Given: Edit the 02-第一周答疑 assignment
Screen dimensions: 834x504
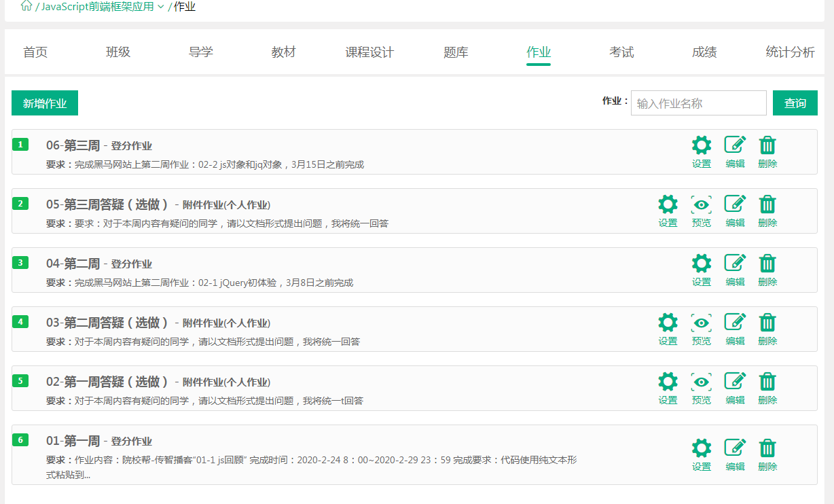Looking at the screenshot, I should click(735, 388).
